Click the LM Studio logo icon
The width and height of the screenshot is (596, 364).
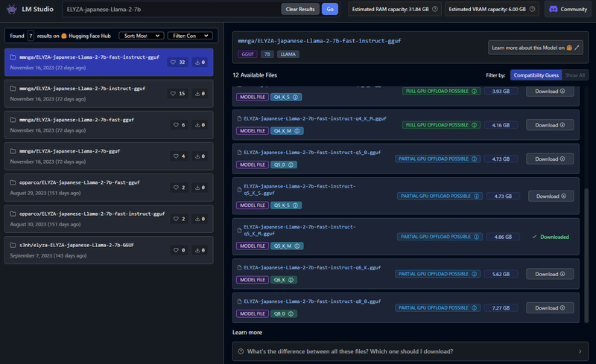point(12,9)
